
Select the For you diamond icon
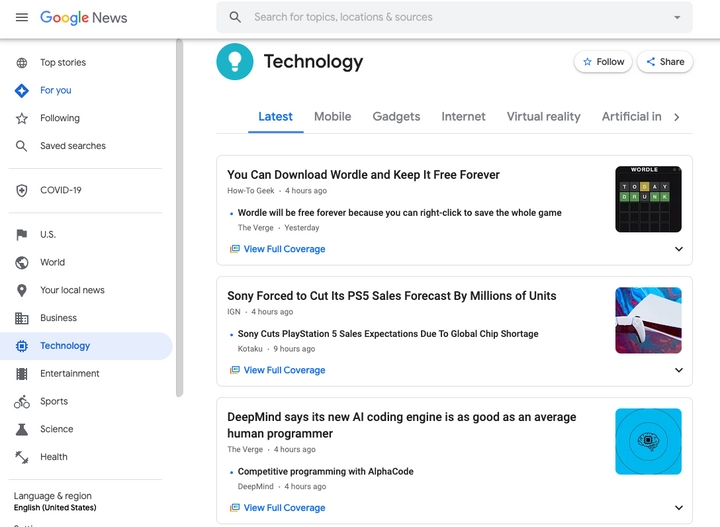tap(22, 90)
